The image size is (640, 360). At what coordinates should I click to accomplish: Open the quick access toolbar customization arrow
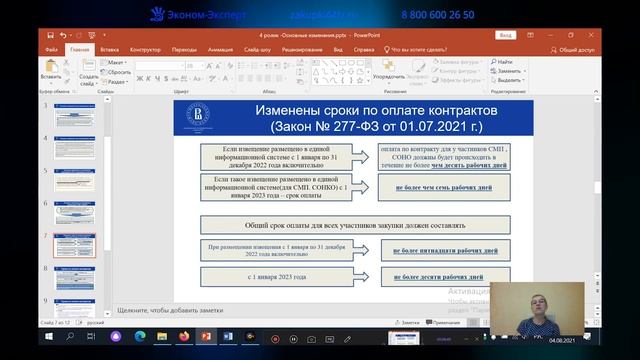[104, 36]
